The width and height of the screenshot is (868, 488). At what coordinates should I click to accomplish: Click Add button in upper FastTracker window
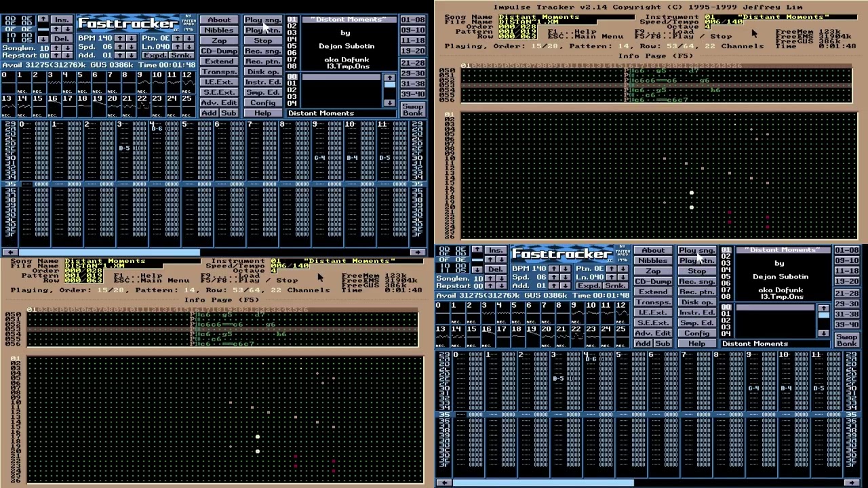coord(210,113)
